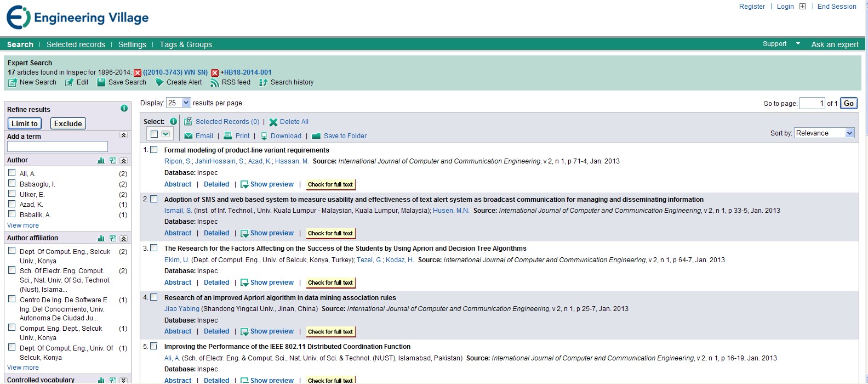This screenshot has height=384, width=868.
Task: Open the Search tab
Action: coord(20,44)
